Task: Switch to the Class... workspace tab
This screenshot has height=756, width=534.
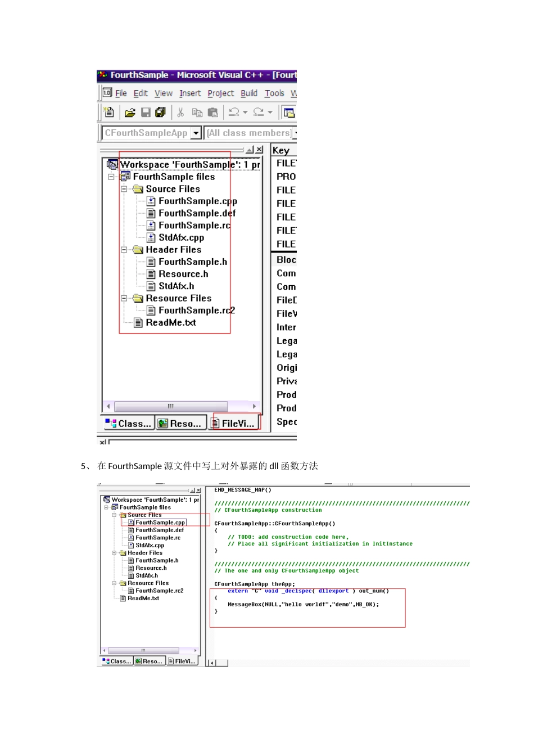Action: point(128,423)
